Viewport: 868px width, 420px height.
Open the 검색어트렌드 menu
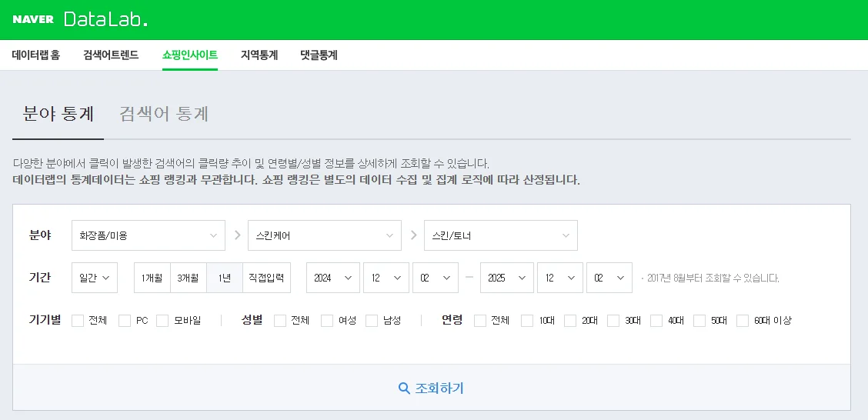coord(111,55)
